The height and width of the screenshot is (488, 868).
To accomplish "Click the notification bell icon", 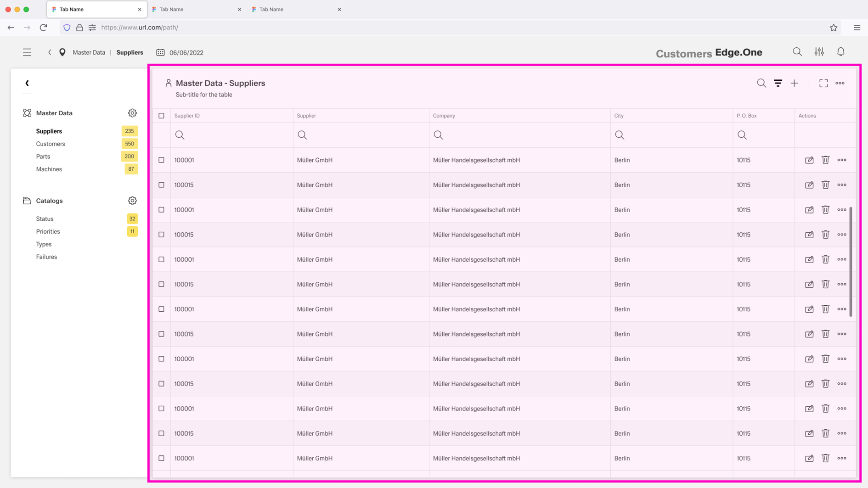I will 840,52.
